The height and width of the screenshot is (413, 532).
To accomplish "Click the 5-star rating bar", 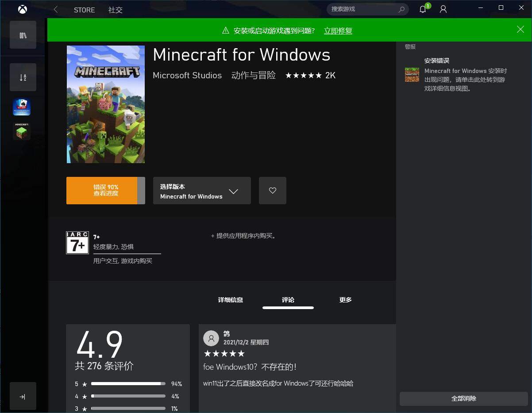I will point(128,384).
